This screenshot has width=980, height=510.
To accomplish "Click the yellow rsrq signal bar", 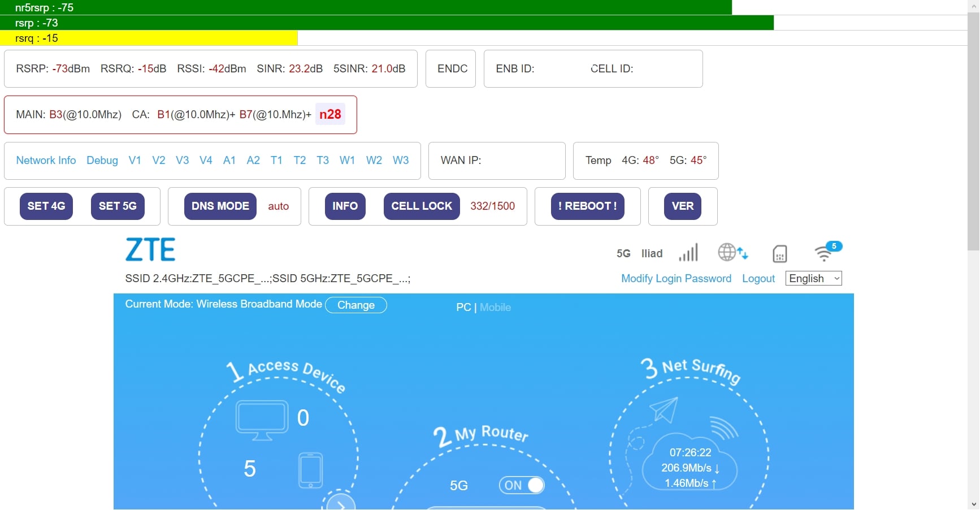I will click(149, 38).
